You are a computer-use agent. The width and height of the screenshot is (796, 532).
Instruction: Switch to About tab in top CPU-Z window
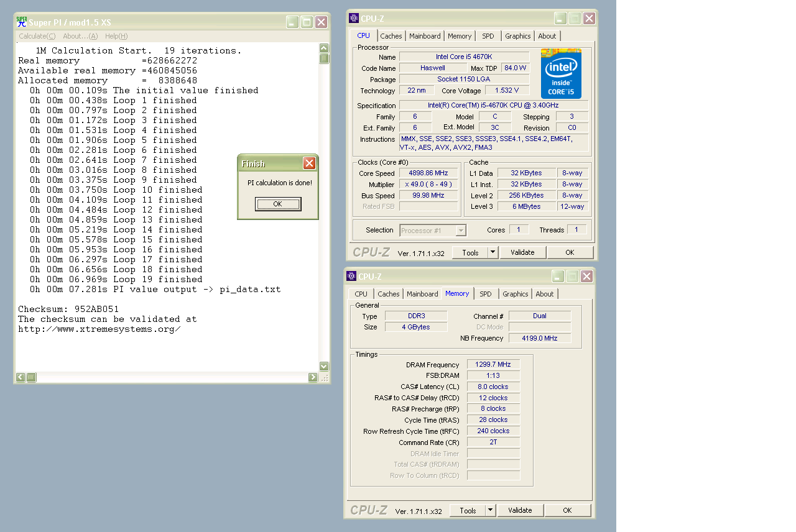click(547, 36)
